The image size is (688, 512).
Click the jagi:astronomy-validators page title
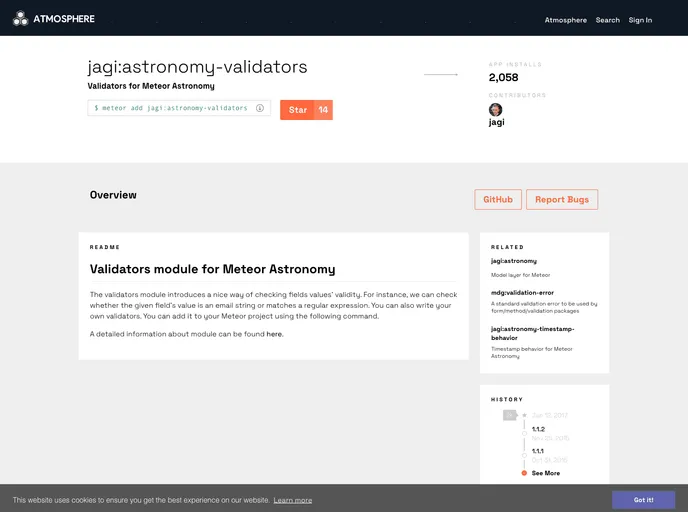coord(197,67)
